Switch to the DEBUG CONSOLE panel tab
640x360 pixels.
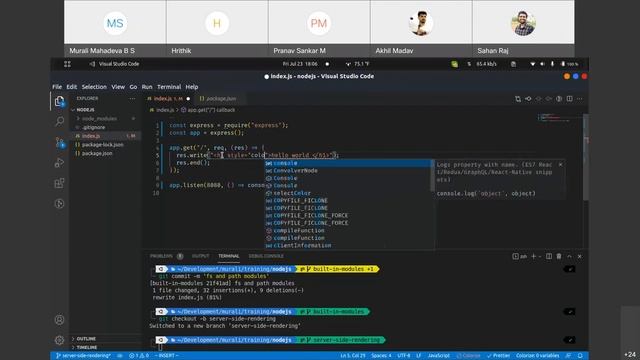[266, 256]
